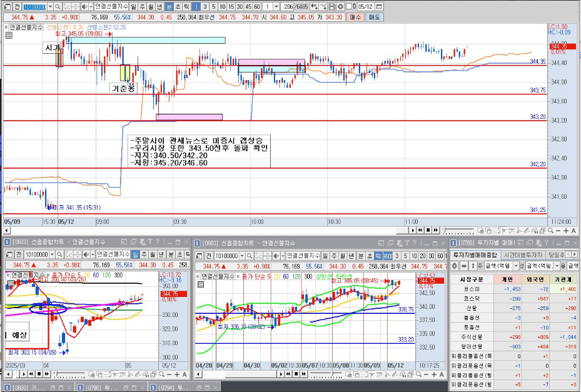This screenshot has height=392, width=581.
Task: Click the playback speed slider in chart footer
Action: click(x=458, y=231)
